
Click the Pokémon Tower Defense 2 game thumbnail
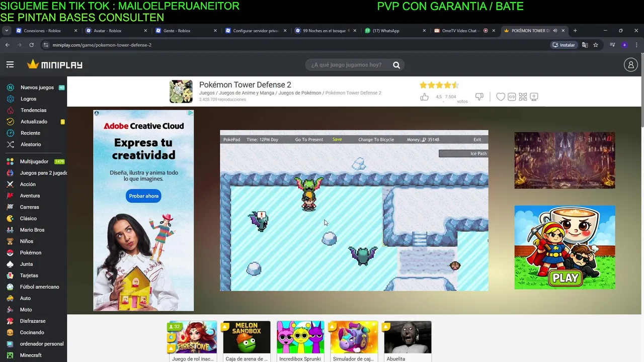[181, 92]
